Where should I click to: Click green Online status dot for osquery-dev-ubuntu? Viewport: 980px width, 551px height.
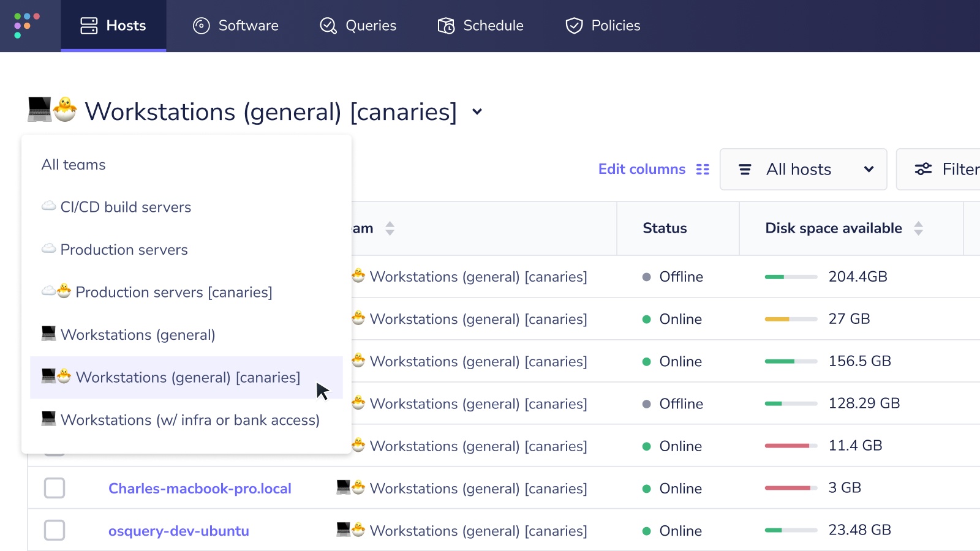coord(646,531)
